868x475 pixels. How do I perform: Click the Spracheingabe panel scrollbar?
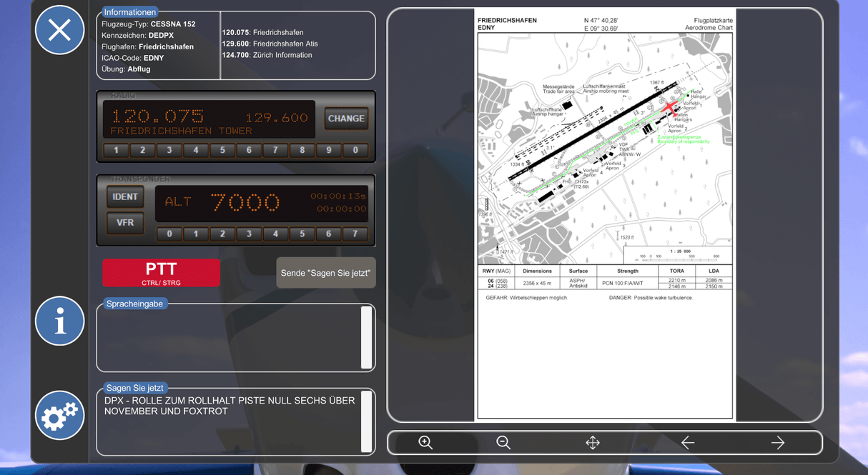[x=366, y=337]
